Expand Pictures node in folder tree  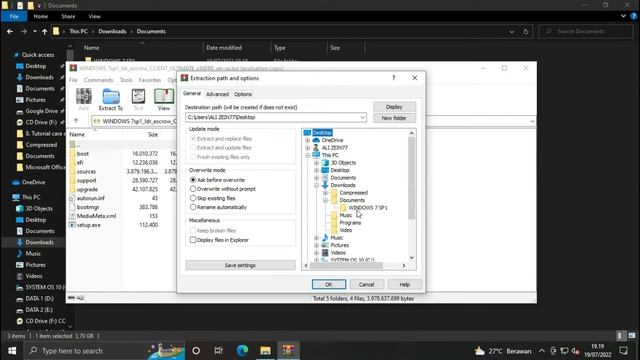pos(316,245)
